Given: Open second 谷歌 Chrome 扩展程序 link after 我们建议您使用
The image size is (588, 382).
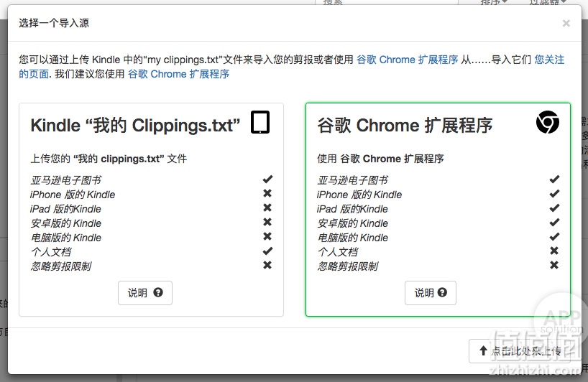Looking at the screenshot, I should click(178, 74).
